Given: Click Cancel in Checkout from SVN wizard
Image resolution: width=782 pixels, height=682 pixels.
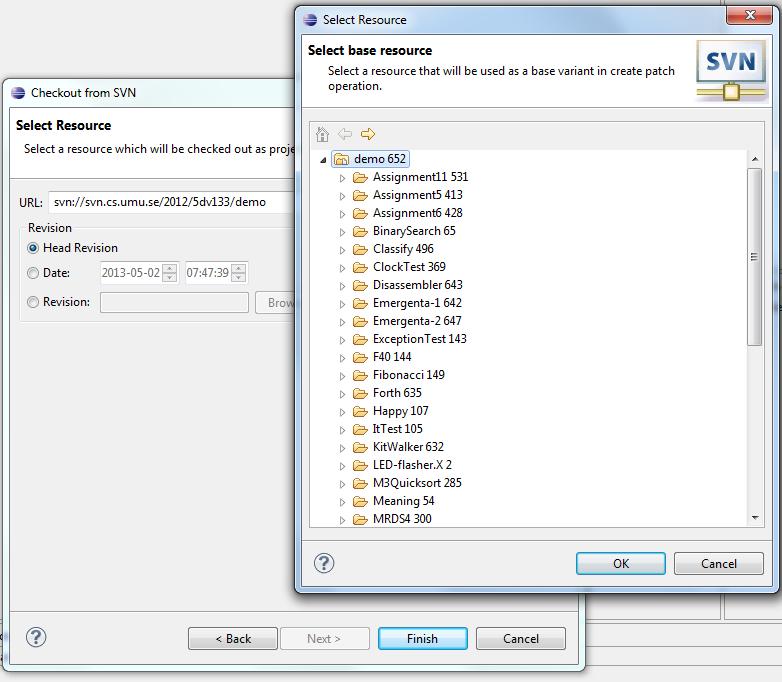Looking at the screenshot, I should 521,638.
